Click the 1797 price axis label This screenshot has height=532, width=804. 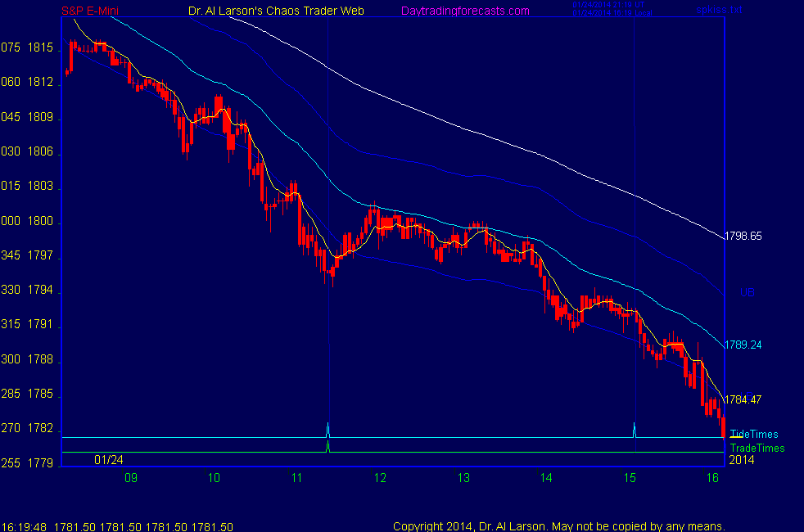40,255
